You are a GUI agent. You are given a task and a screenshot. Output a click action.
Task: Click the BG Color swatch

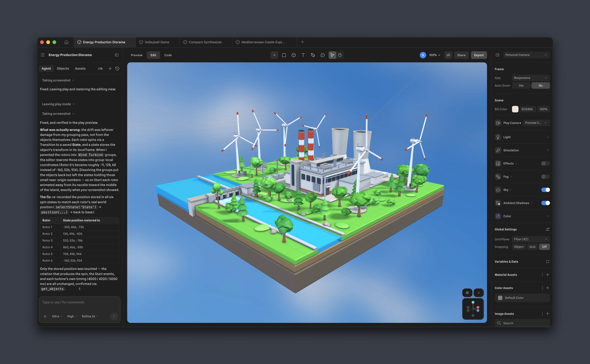click(x=515, y=109)
